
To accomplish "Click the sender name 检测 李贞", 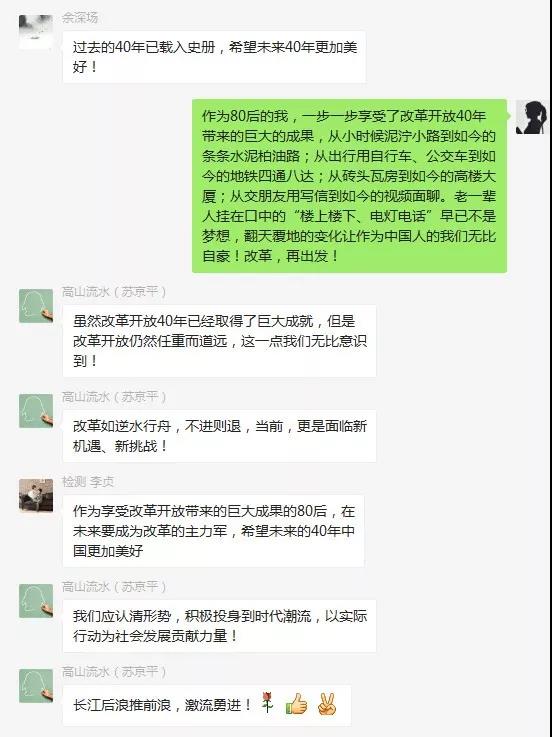I will 88,482.
